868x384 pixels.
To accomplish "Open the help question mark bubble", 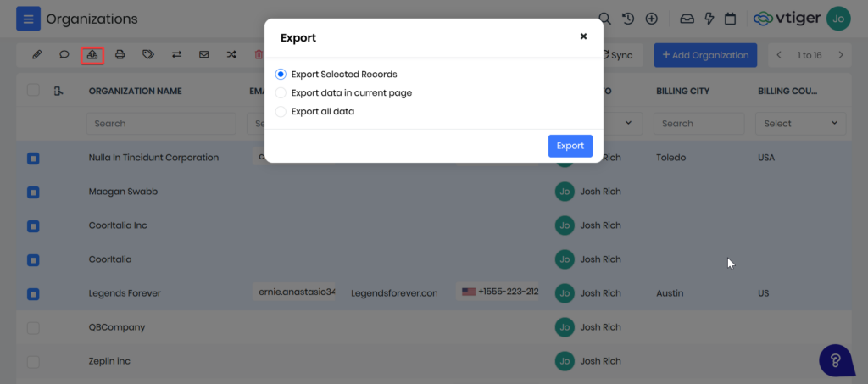I will pyautogui.click(x=837, y=361).
